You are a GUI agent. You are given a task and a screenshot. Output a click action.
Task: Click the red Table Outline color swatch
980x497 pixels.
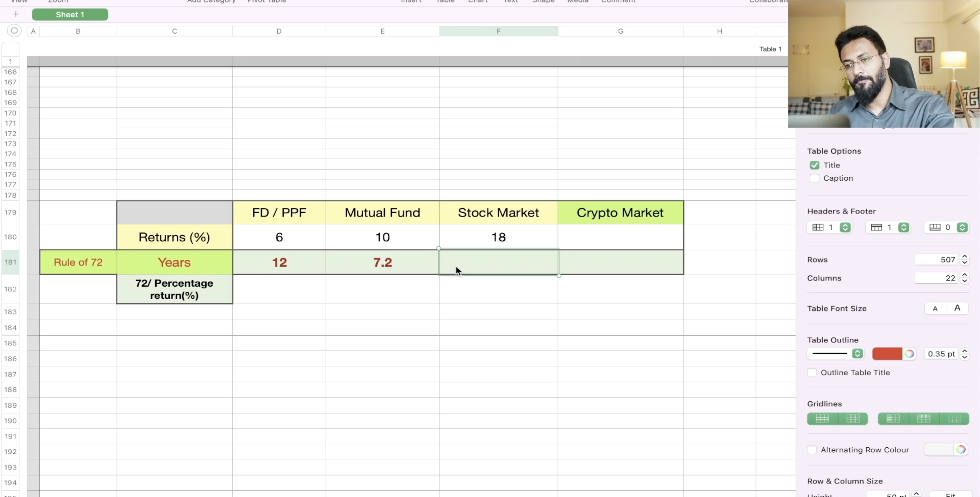[887, 354]
